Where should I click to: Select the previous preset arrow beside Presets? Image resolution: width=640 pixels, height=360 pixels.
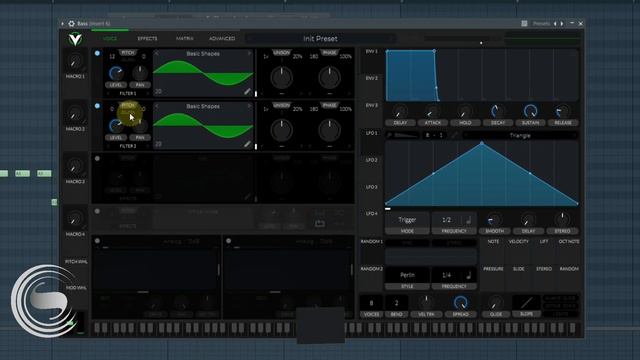point(555,24)
